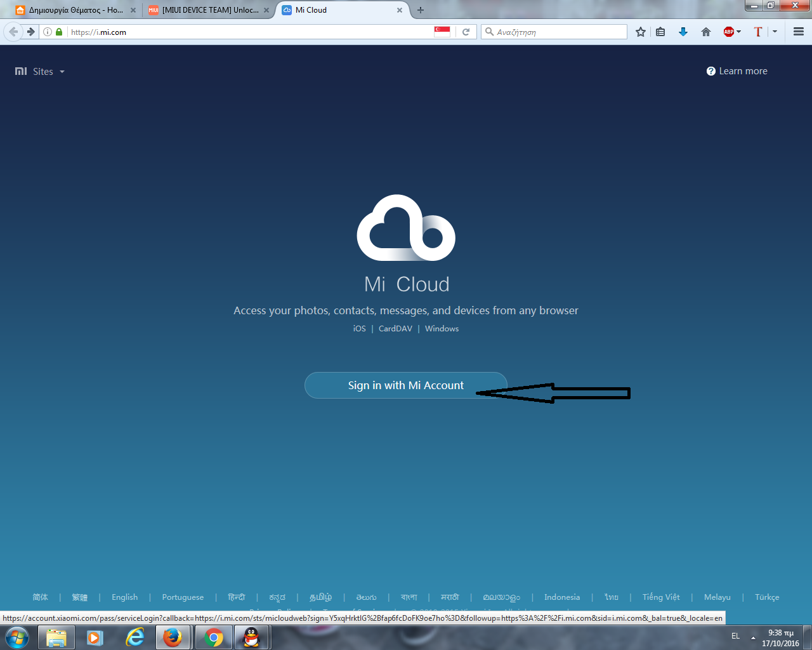Viewport: 812px width, 650px height.
Task: Open a new browser tab
Action: (421, 10)
